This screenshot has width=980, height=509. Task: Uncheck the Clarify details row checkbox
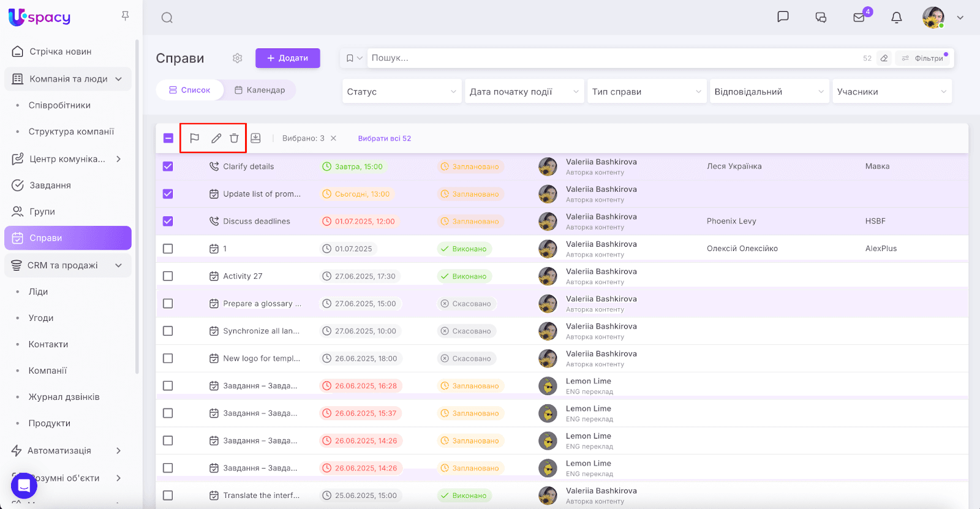[x=168, y=167]
